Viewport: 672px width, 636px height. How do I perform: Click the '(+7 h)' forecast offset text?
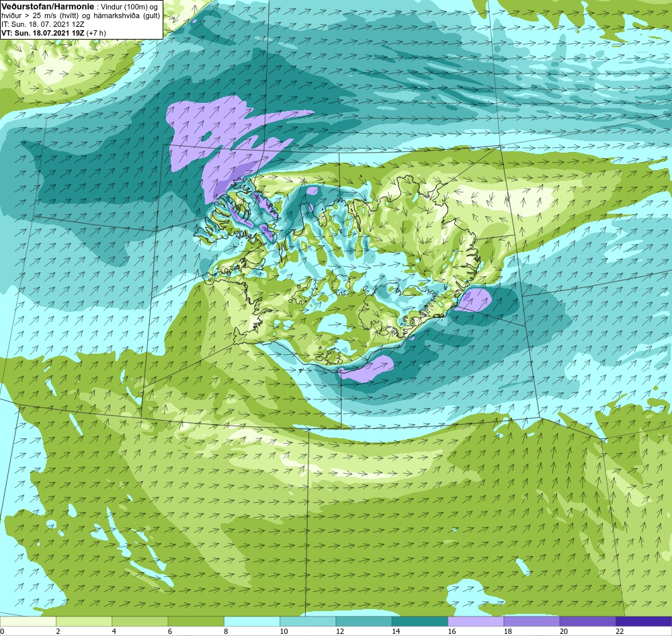[x=96, y=32]
